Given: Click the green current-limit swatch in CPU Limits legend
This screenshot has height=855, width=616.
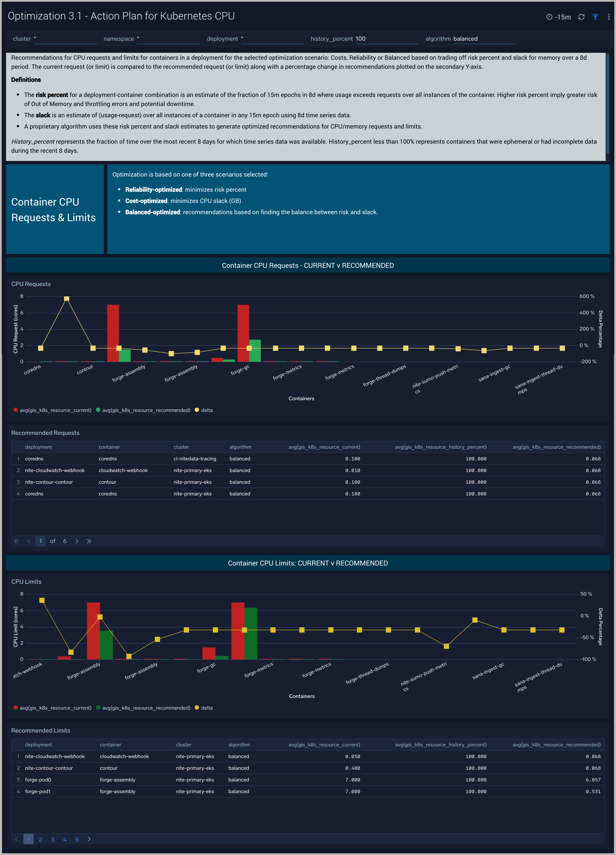Looking at the screenshot, I should pyautogui.click(x=98, y=708).
